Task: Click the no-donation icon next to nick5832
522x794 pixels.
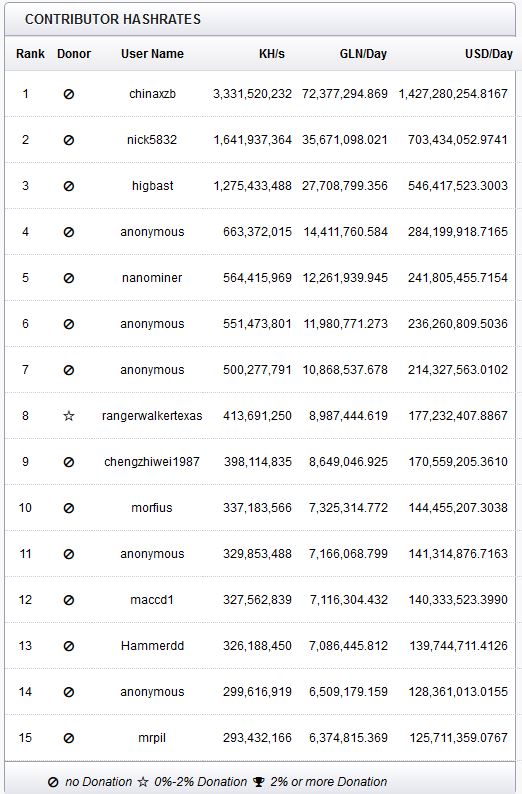Action: (69, 140)
